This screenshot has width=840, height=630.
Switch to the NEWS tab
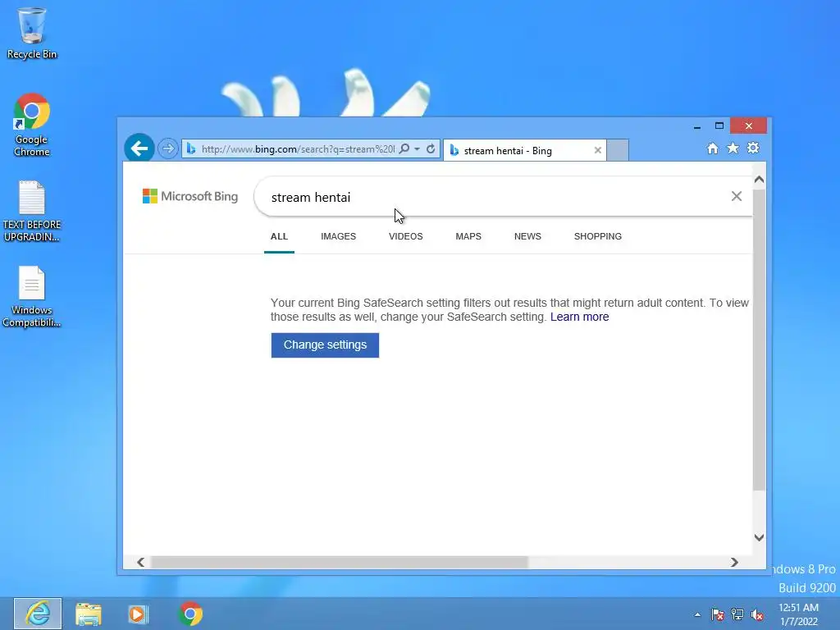pos(527,236)
